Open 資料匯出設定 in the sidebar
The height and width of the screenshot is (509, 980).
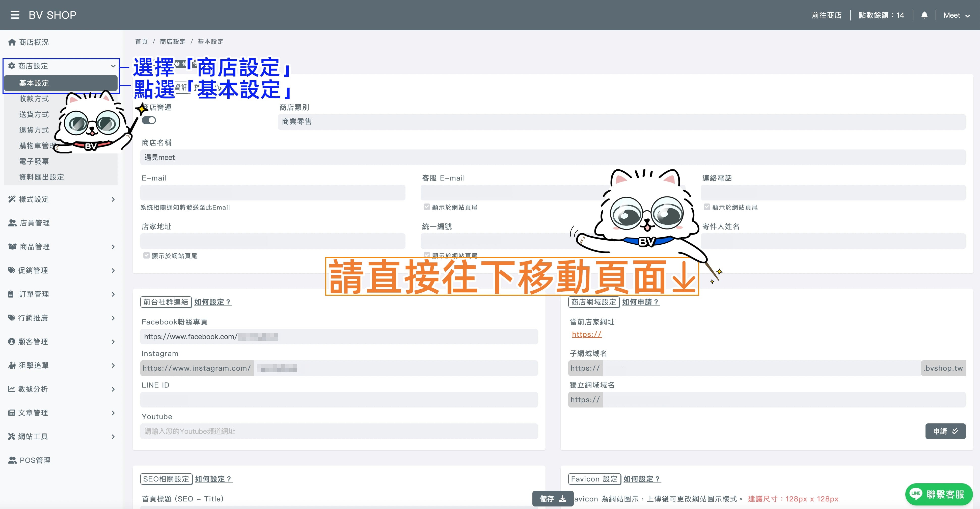coord(41,177)
